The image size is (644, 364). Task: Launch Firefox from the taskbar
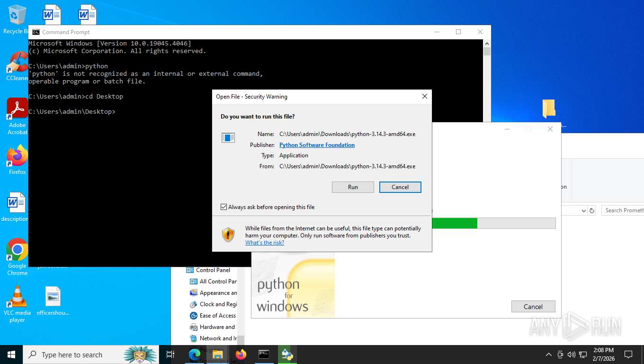241,355
